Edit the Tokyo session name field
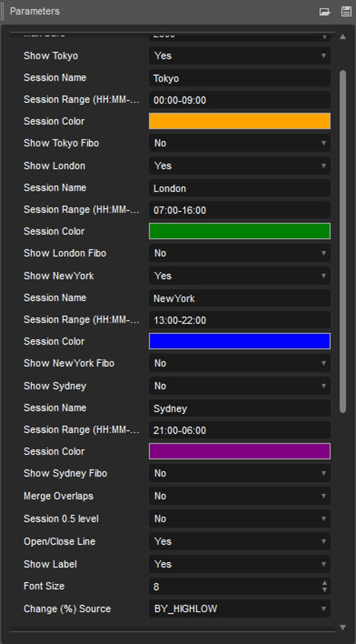The width and height of the screenshot is (356, 644). pyautogui.click(x=240, y=78)
